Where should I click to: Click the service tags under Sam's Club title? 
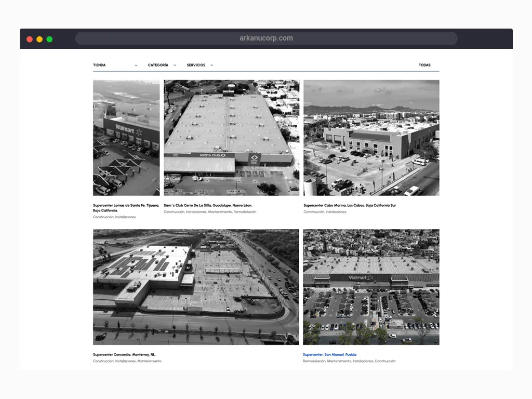coord(210,212)
